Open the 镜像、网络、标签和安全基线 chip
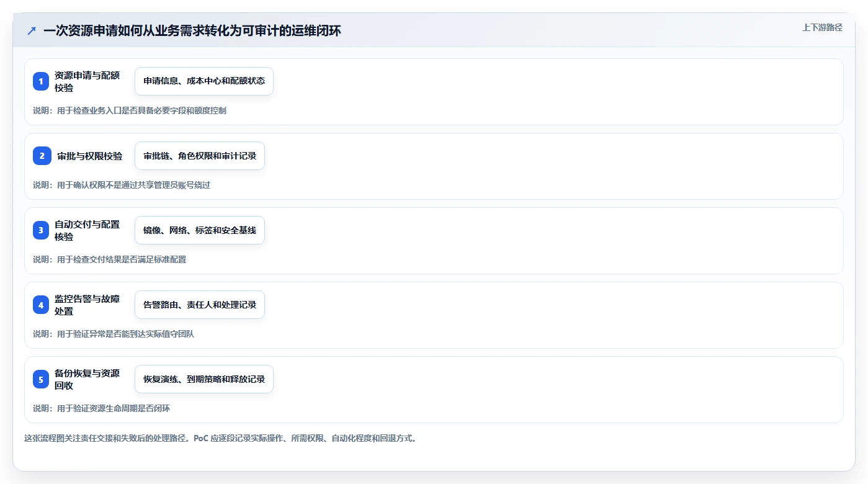Image resolution: width=868 pixels, height=484 pixels. coord(200,230)
